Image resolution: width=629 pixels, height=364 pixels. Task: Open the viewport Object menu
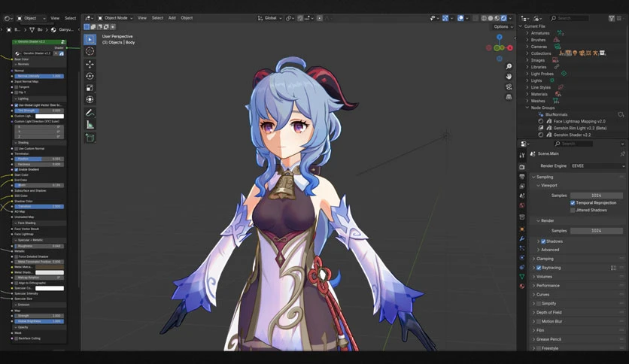tap(187, 18)
